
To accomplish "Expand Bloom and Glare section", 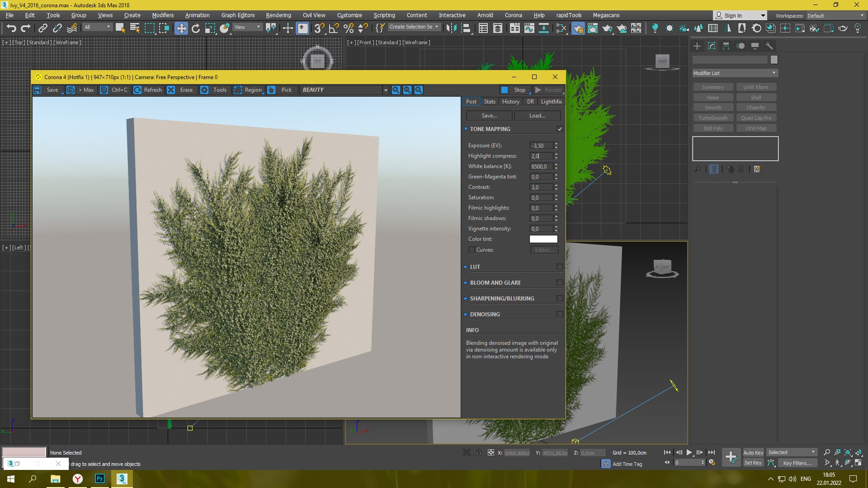I will (466, 283).
